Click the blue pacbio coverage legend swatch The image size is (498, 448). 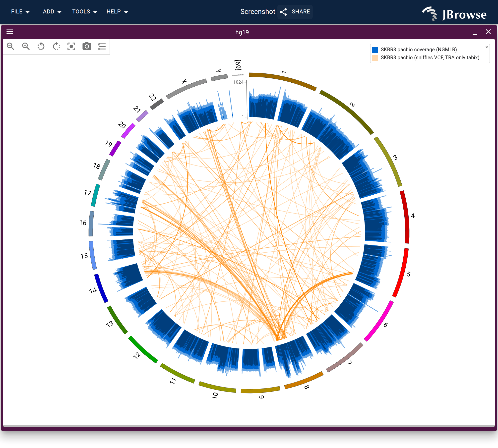click(x=375, y=50)
